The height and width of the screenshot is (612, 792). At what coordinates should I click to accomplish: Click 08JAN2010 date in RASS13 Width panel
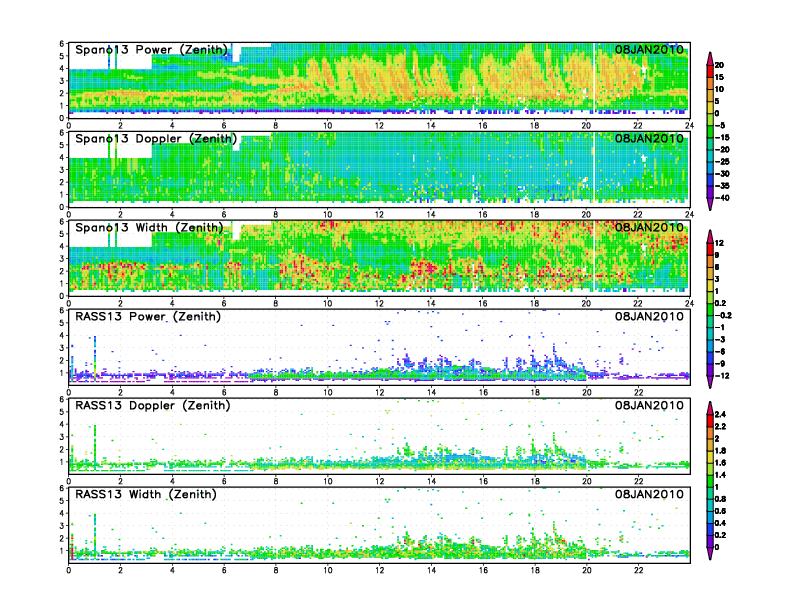tap(649, 494)
